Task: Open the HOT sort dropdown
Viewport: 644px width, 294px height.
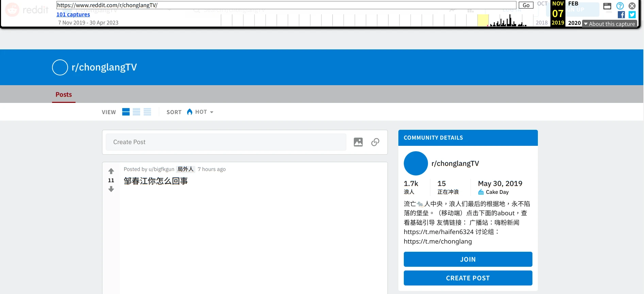Action: [x=200, y=112]
